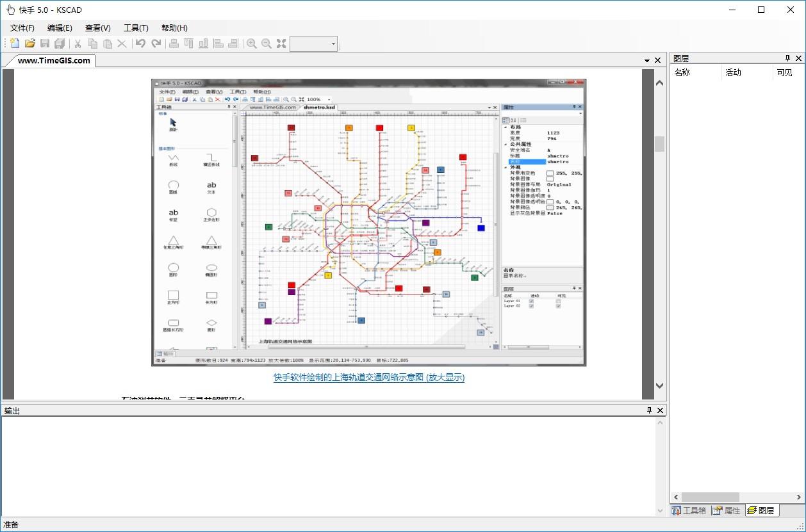Toggle auto-hide pin on 输出 panel
Viewport: 806px width, 532px height.
click(x=649, y=410)
